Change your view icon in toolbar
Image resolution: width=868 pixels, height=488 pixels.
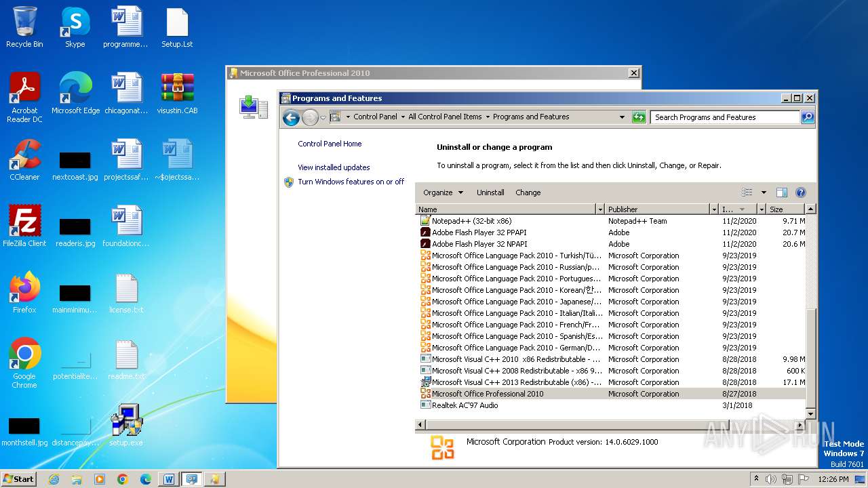pos(747,192)
